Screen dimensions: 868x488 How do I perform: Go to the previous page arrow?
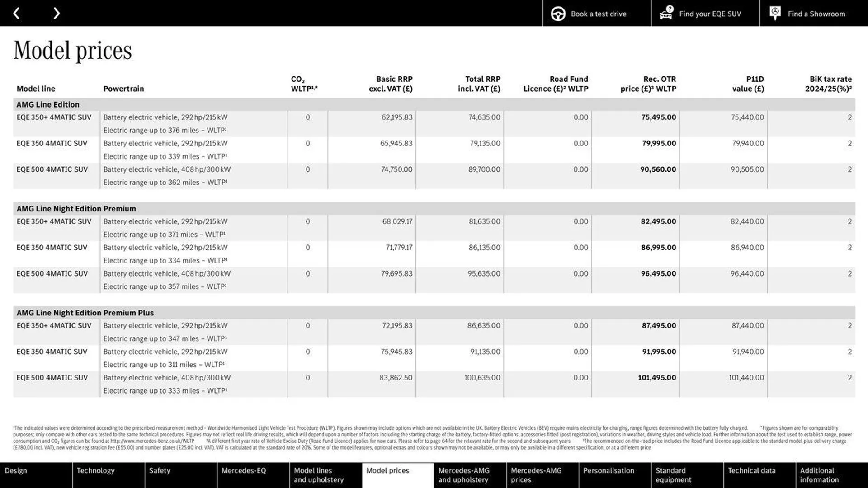coord(16,14)
